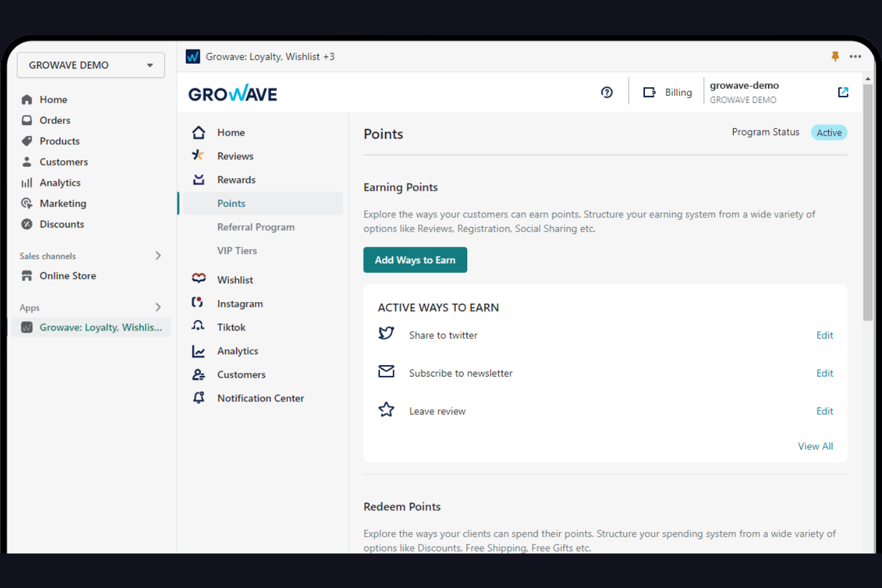The image size is (882, 588).
Task: Click the Tiktok icon in Growave menu
Action: (x=198, y=326)
